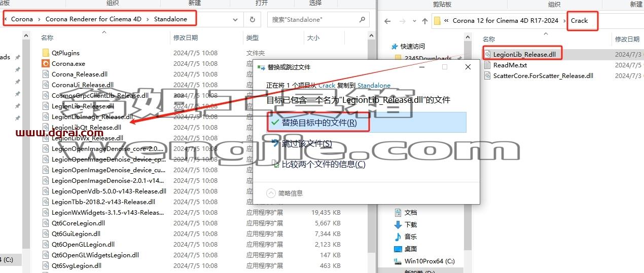644x273 pixels.
Task: Click LegionOpenImageDenoise_device_cu file name
Action: click(108, 170)
